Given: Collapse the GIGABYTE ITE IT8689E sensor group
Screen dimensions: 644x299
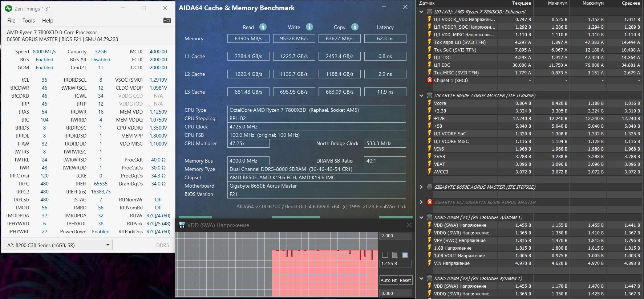Looking at the screenshot, I should (421, 95).
